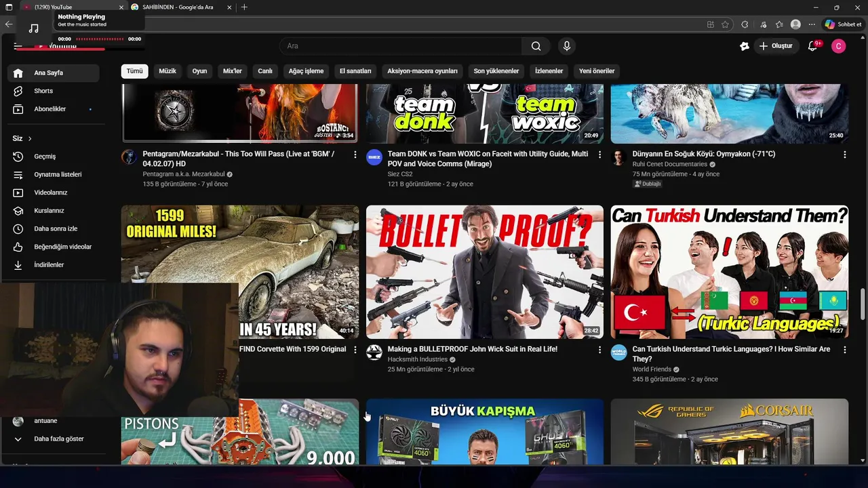Click the star-shaped icon beside Oluştur
Screen dimensions: 868x488
click(745, 46)
